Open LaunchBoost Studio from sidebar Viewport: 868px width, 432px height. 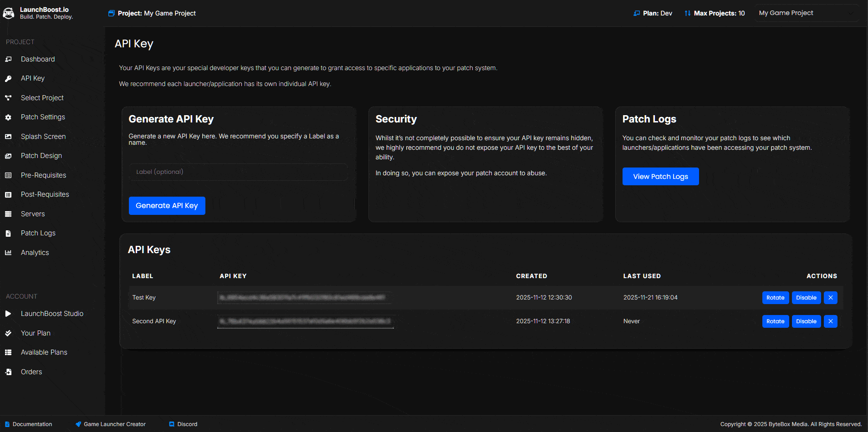(x=52, y=314)
